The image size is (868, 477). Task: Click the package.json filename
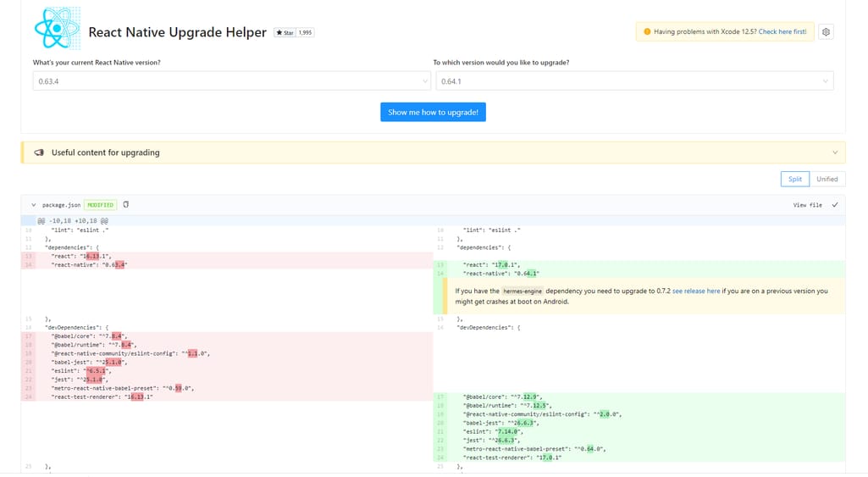62,205
